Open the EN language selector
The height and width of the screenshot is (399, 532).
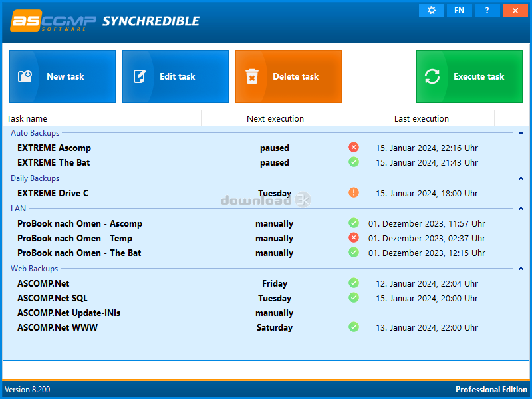[459, 11]
